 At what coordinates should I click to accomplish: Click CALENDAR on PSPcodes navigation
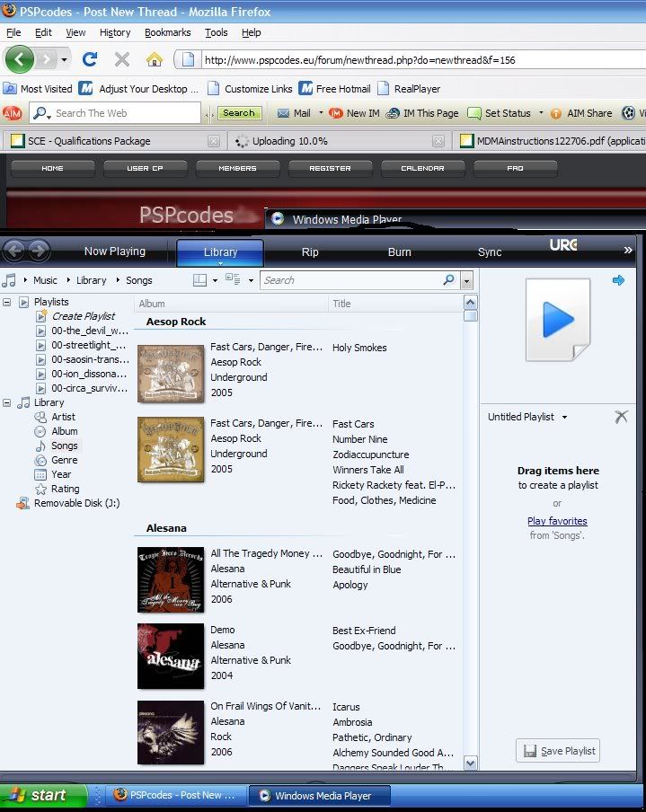pos(422,168)
